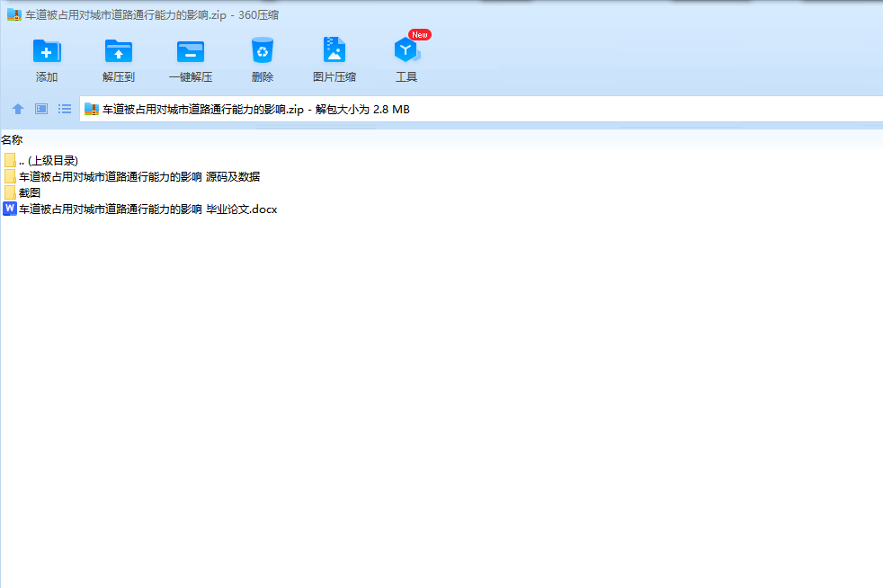Viewport: 883px width, 588px height.
Task: Open the 工具 (Tools) icon
Action: coord(406,50)
